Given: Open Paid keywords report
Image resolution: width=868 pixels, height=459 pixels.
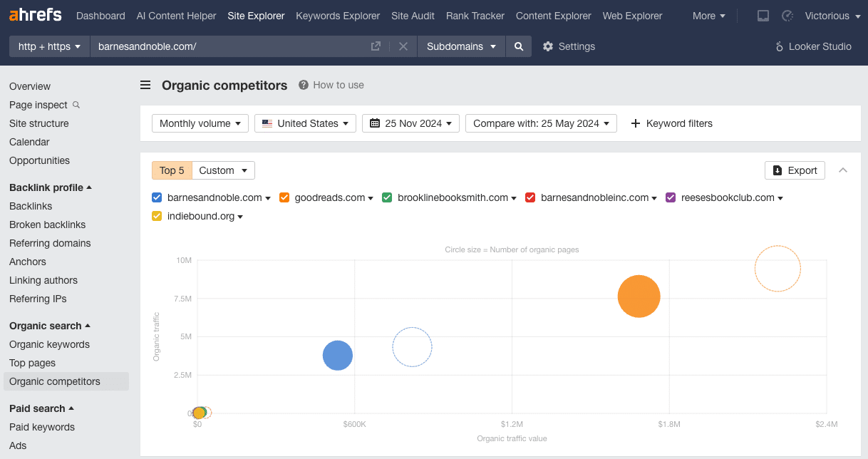Looking at the screenshot, I should pyautogui.click(x=42, y=427).
